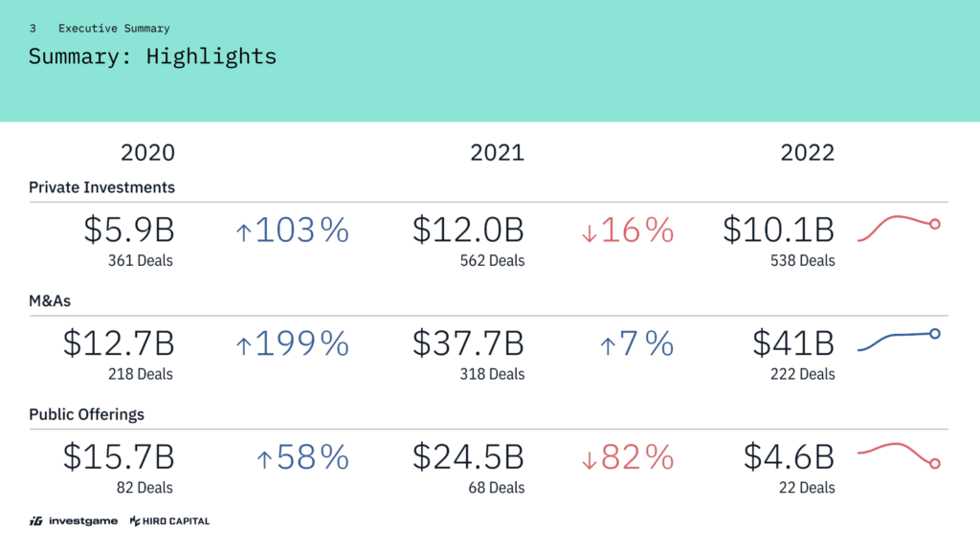Click the investgame logo in the footer
The width and height of the screenshot is (980, 551).
(x=74, y=521)
